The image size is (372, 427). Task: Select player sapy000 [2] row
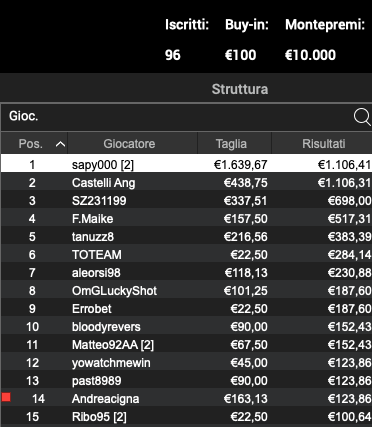click(186, 164)
